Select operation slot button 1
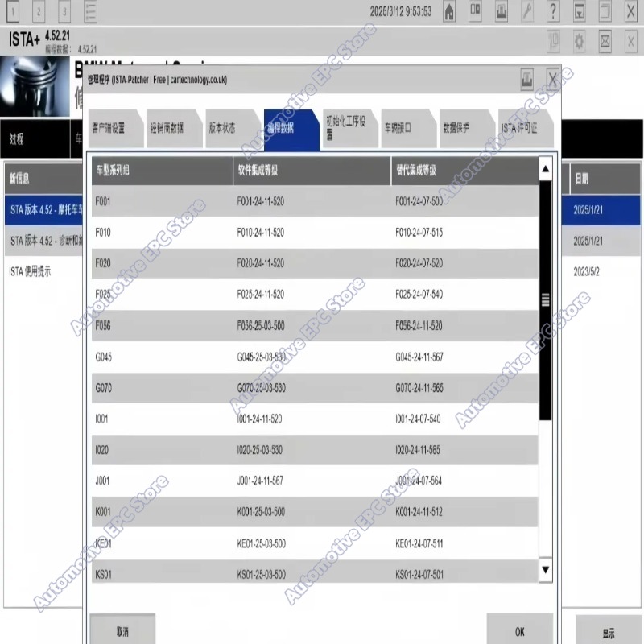The width and height of the screenshot is (644, 644). [13, 11]
